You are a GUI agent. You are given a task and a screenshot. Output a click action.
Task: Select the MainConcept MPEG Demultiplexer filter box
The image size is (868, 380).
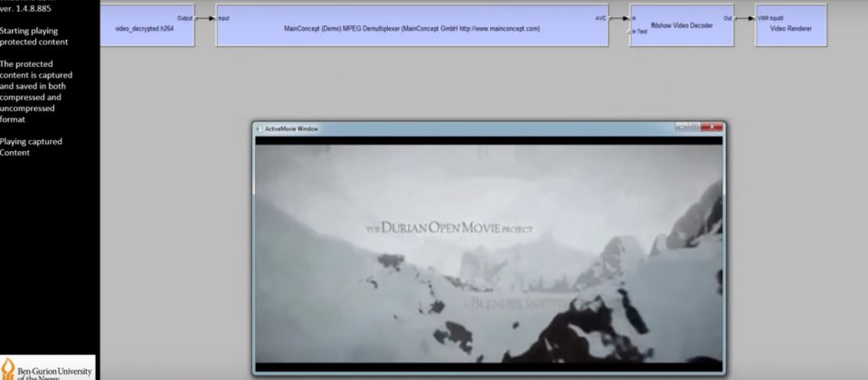coord(412,25)
